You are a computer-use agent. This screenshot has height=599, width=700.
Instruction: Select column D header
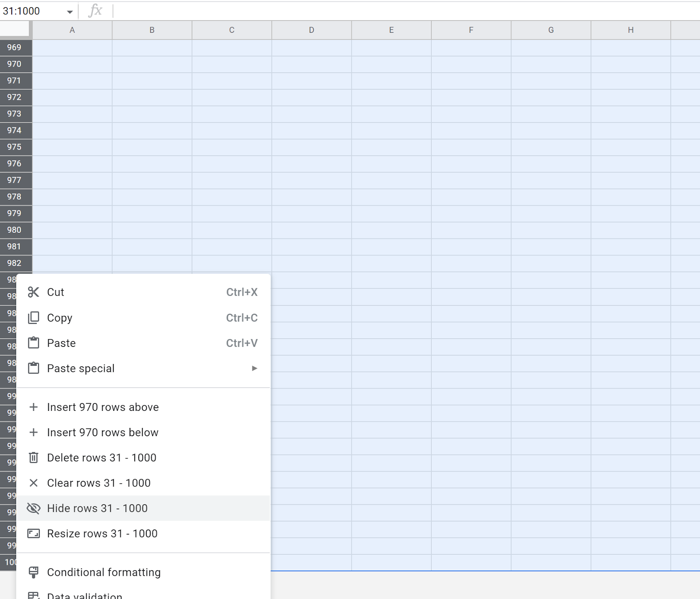(x=311, y=30)
